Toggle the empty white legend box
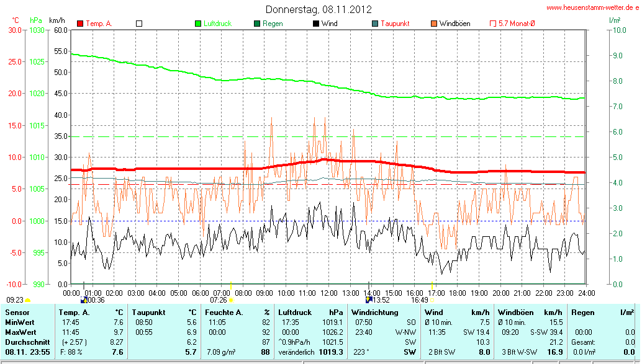 pos(139,24)
